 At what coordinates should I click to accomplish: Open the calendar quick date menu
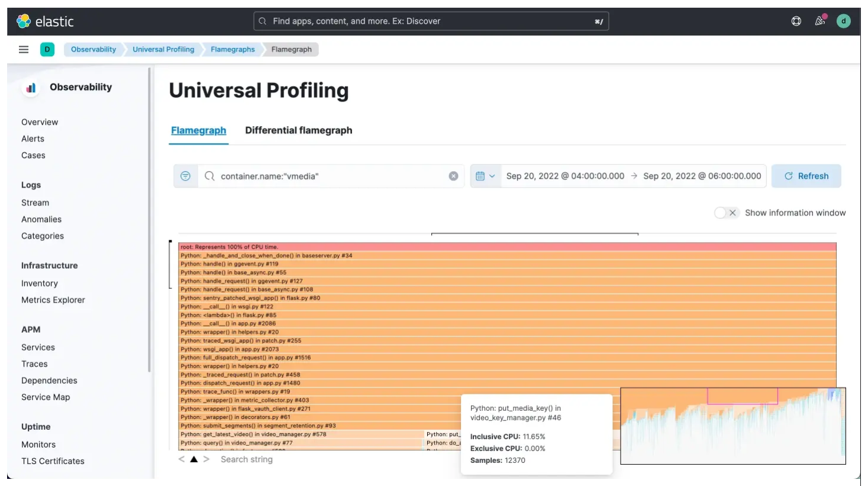point(485,176)
